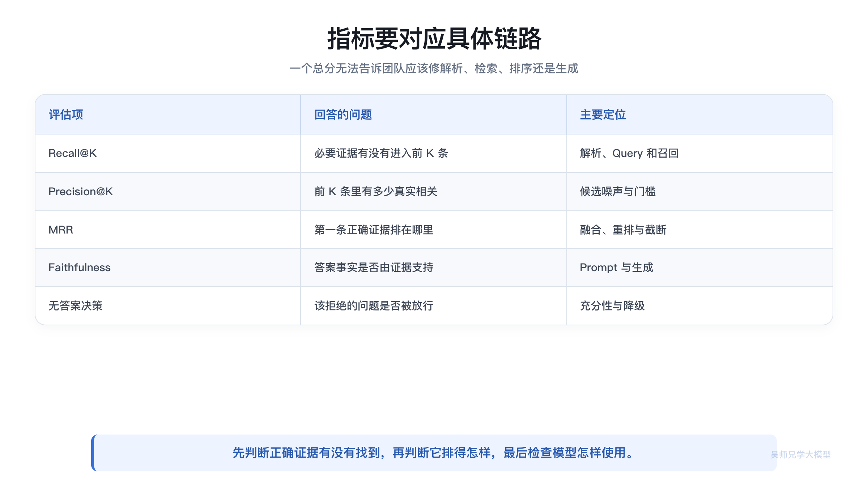Viewport: 868px width, 488px height.
Task: Select the MRR cell
Action: click(x=168, y=230)
